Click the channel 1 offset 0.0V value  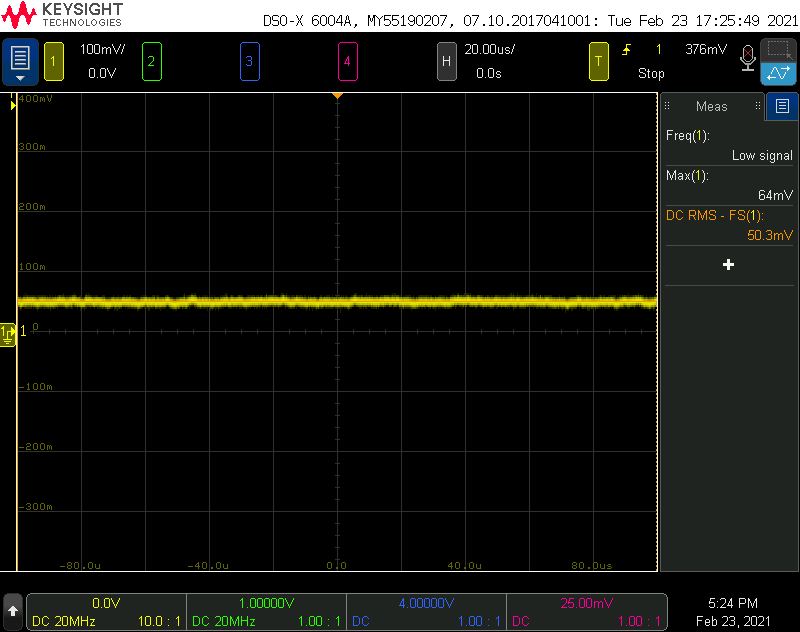(102, 73)
